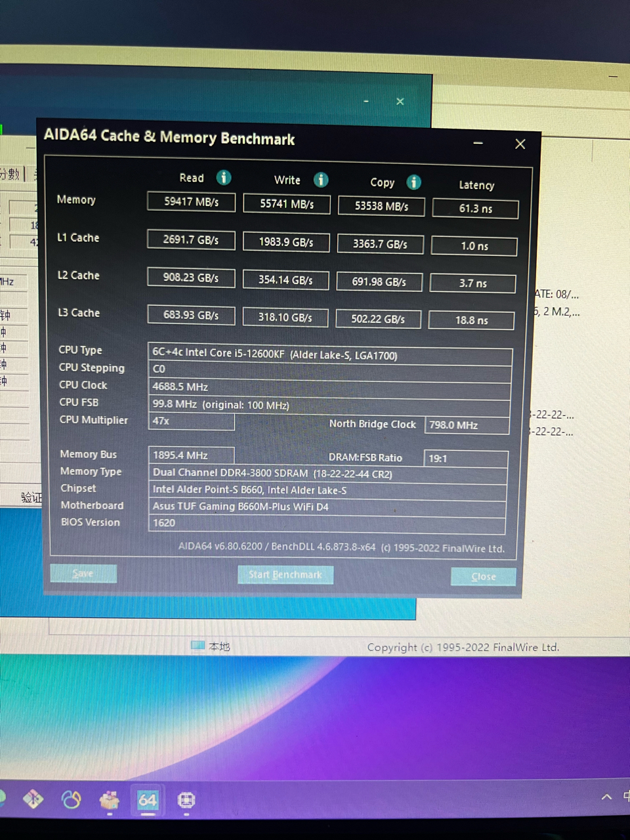The width and height of the screenshot is (630, 840).
Task: Click the info icon next to Read
Action: pyautogui.click(x=224, y=177)
